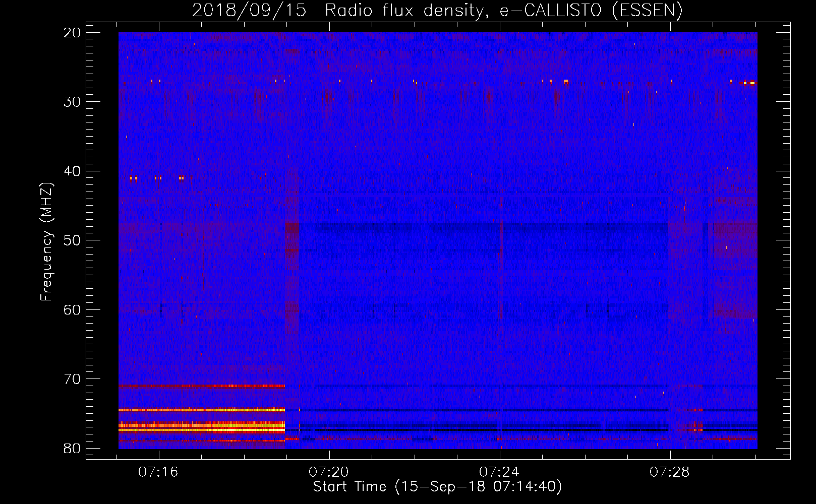The width and height of the screenshot is (816, 504).
Task: Click the 60 frequency tick label
Action: pos(73,310)
